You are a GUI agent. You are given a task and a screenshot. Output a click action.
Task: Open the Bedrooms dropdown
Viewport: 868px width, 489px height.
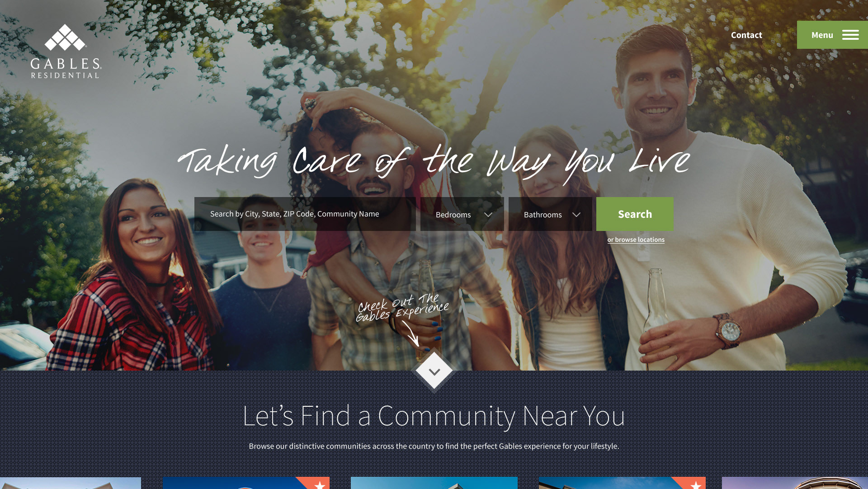coord(462,214)
